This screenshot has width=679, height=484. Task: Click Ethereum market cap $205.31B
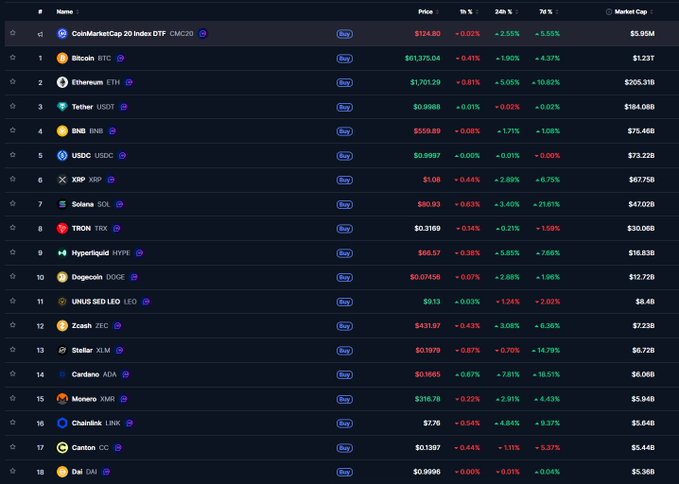pos(639,82)
